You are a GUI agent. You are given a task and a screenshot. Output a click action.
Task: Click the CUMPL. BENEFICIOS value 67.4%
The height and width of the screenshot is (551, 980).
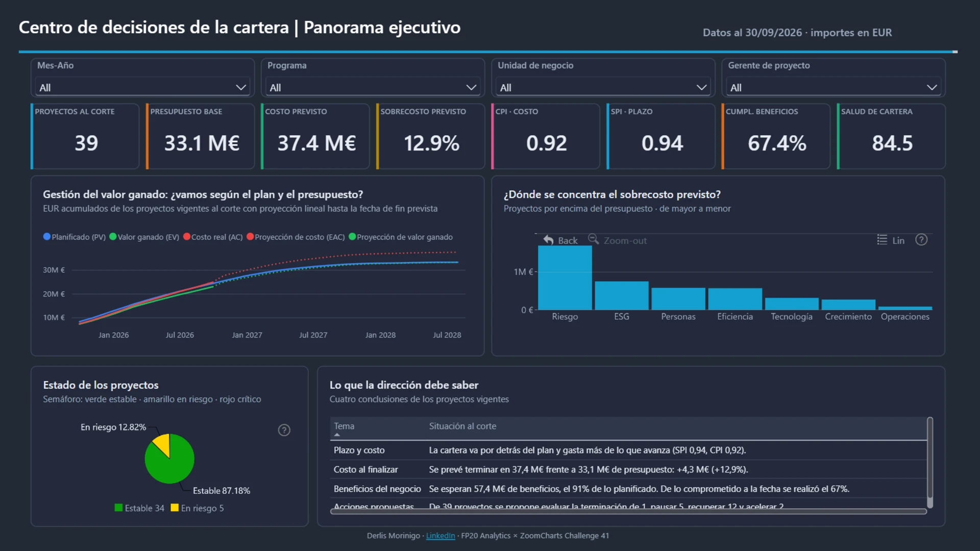point(777,143)
